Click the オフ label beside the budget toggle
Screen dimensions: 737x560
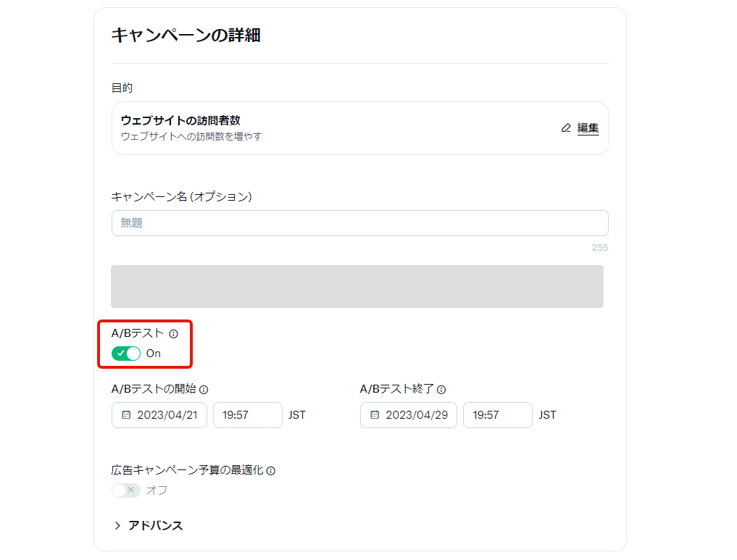coord(157,490)
